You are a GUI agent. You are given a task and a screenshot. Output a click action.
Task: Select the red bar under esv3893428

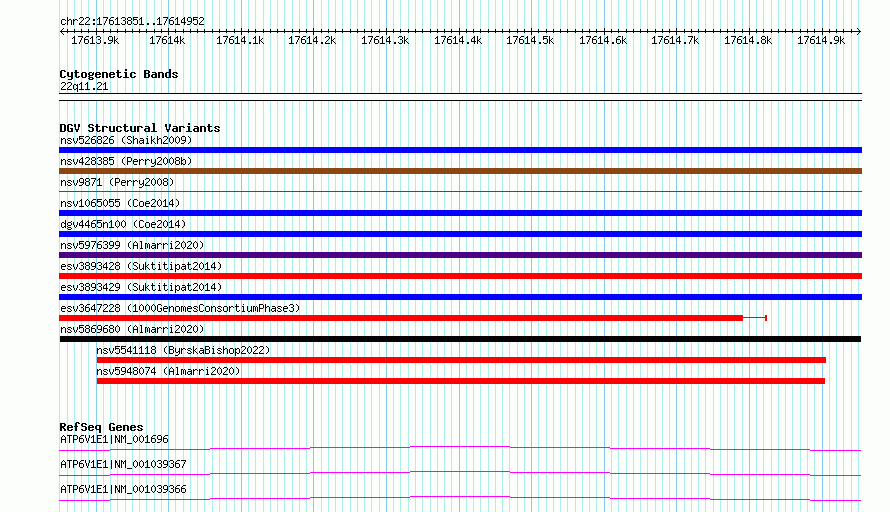click(x=460, y=276)
